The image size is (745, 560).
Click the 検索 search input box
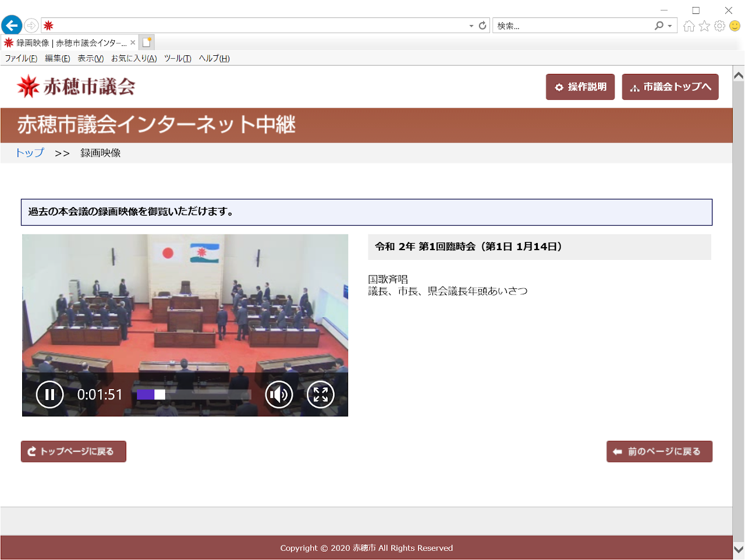[x=573, y=26]
